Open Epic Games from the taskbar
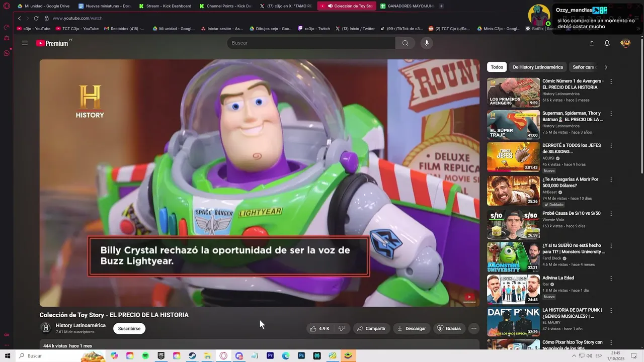The width and height of the screenshot is (644, 362). (x=161, y=356)
